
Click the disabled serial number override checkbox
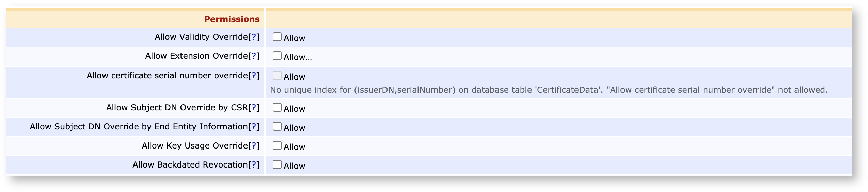point(277,75)
